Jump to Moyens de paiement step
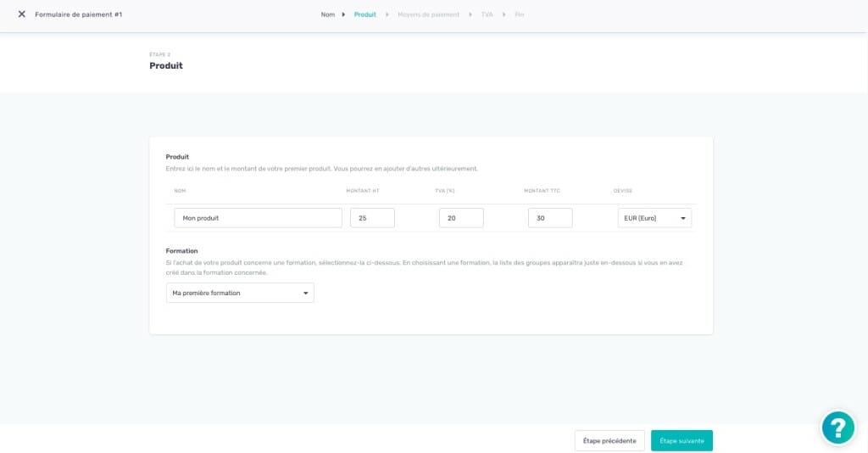This screenshot has height=453, width=868. click(428, 14)
